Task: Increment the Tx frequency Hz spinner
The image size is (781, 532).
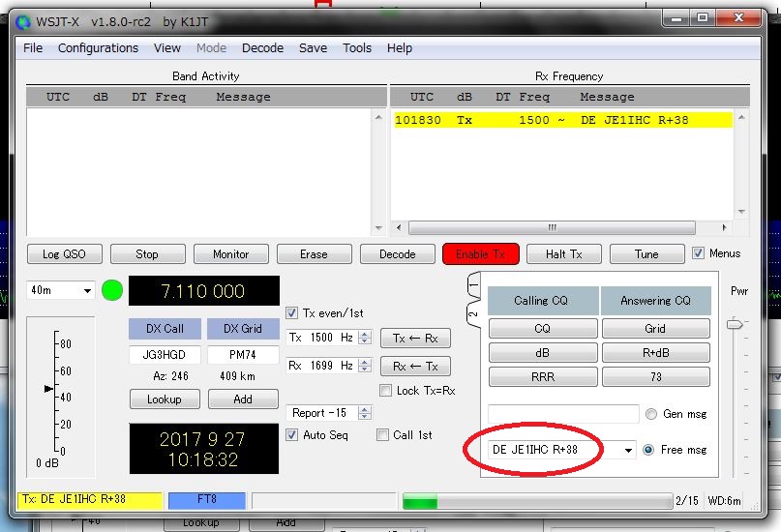Action: [x=365, y=334]
